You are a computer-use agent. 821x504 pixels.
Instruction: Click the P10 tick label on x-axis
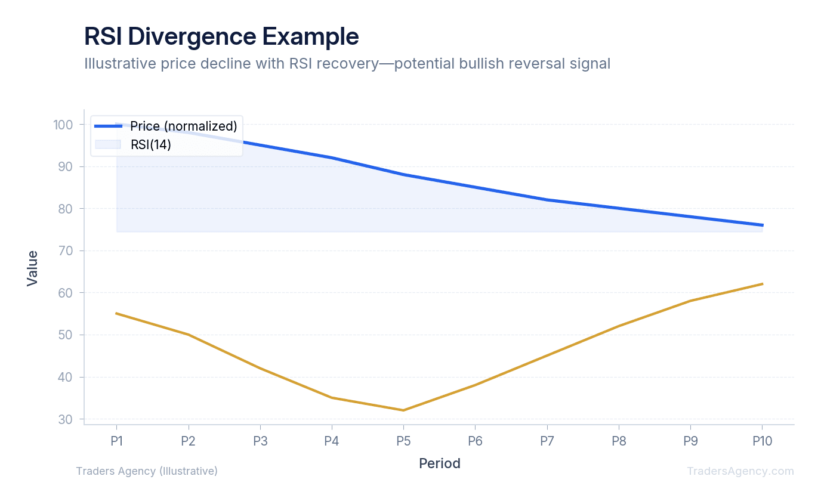[x=761, y=441]
